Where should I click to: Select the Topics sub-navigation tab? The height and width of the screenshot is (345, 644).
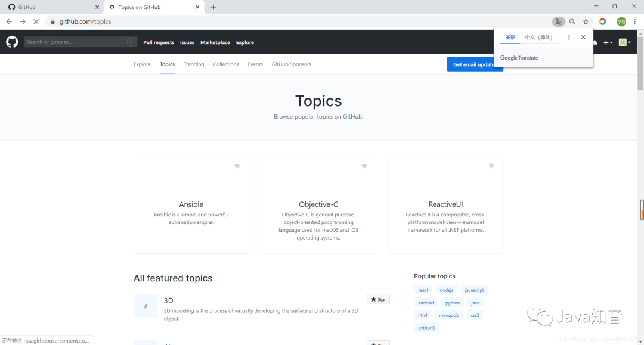pos(167,64)
